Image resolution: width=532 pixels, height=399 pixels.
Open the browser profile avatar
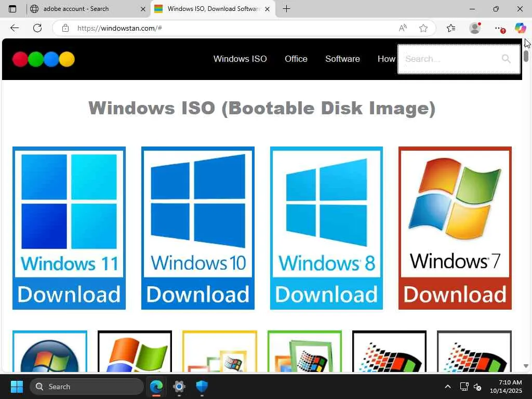coord(475,28)
